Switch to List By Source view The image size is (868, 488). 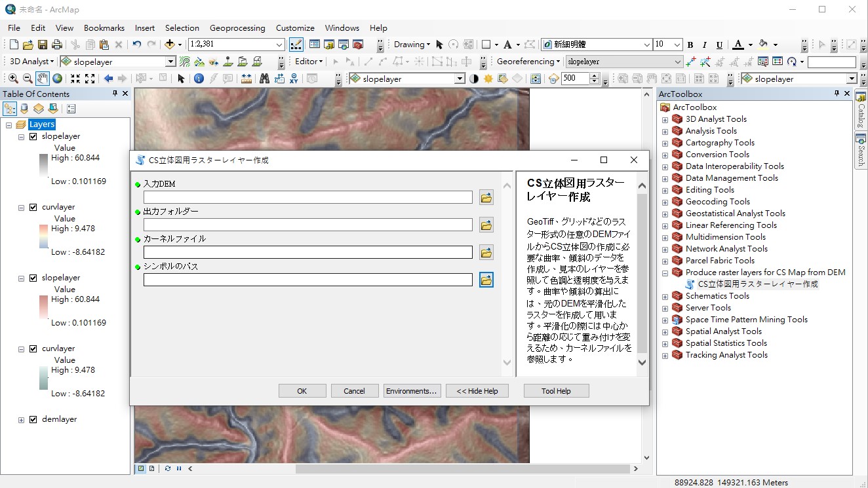coord(24,109)
